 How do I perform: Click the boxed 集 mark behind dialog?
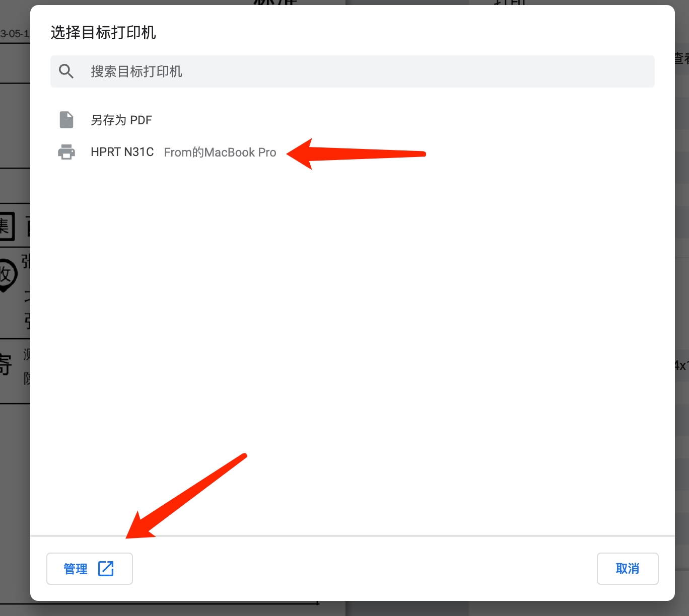[x=7, y=226]
